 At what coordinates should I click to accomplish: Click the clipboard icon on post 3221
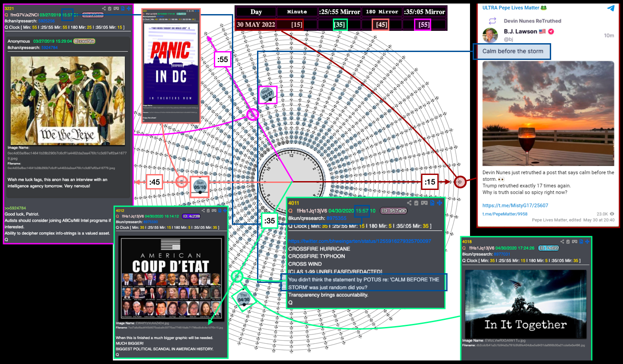click(110, 8)
